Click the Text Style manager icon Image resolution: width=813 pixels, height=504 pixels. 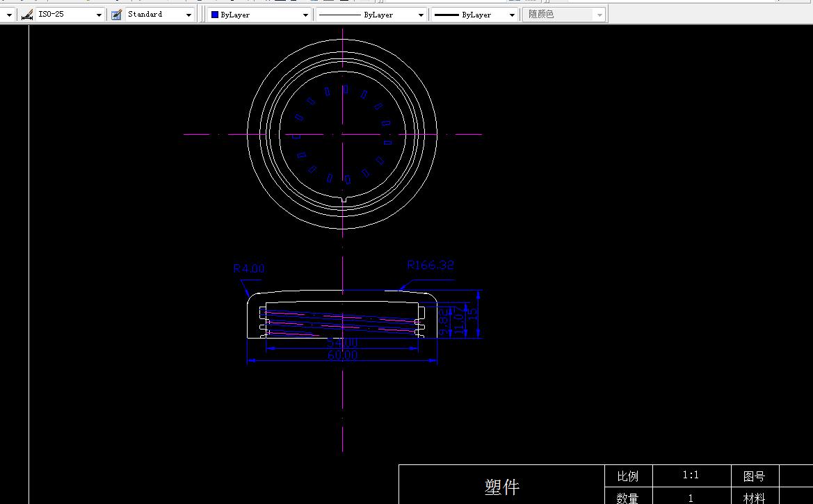115,13
